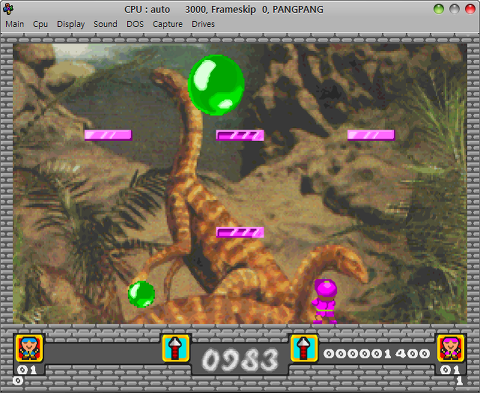
Task: Click the lower-middle pink breakable block
Action: (240, 232)
